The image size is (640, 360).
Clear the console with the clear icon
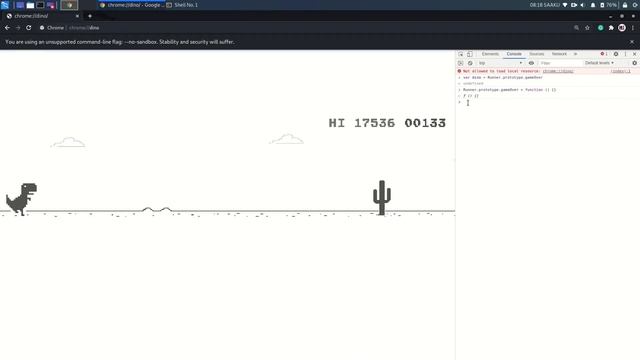[x=470, y=63]
